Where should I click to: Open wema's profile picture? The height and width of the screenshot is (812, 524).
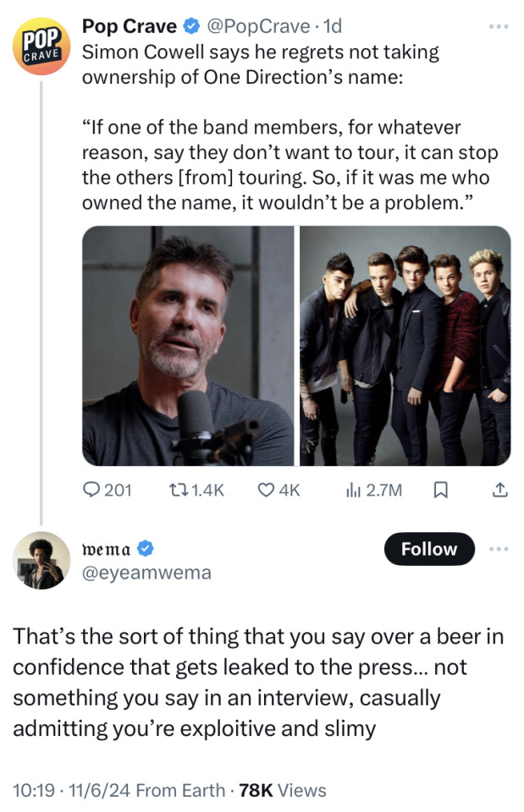(x=41, y=560)
